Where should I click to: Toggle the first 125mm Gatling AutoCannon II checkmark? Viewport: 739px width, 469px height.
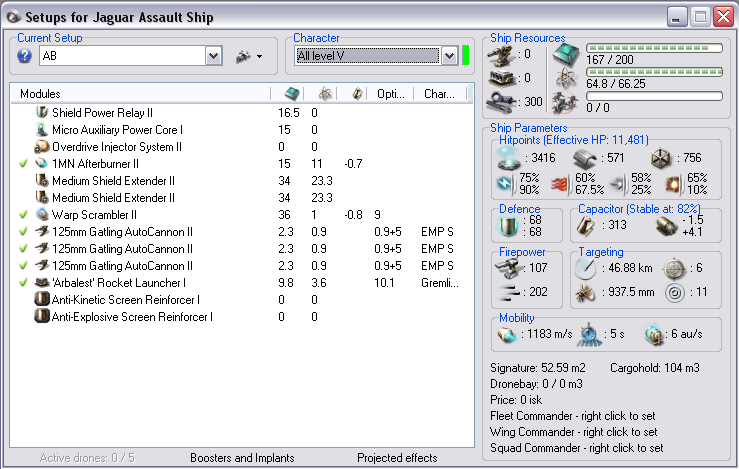(x=23, y=232)
